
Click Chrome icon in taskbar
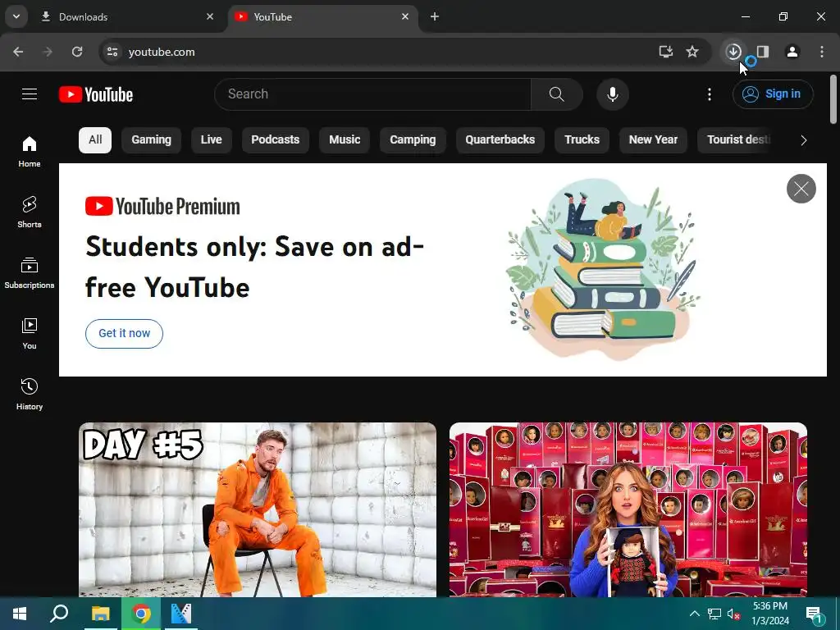tap(141, 614)
